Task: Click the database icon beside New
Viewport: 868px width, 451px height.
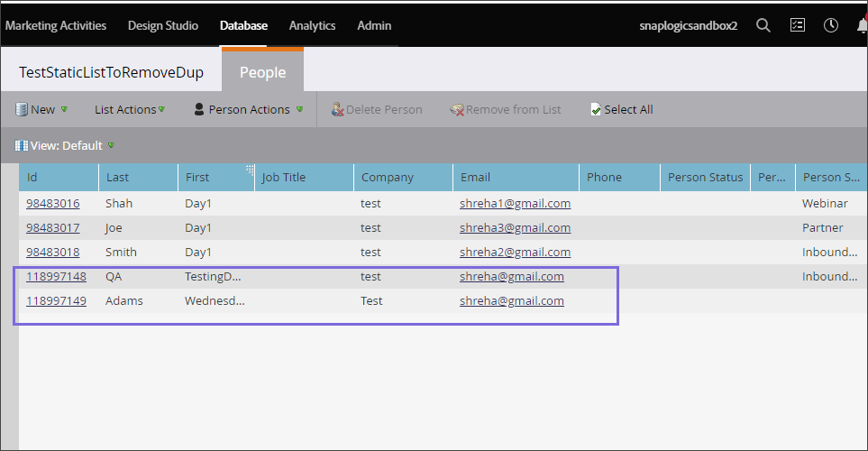Action: coord(21,109)
